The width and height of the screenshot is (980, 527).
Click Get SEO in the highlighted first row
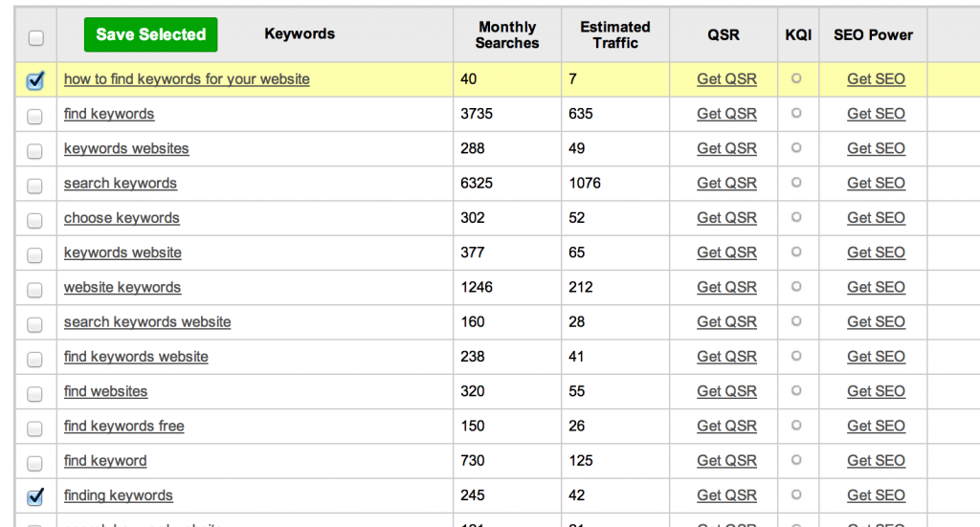click(876, 79)
